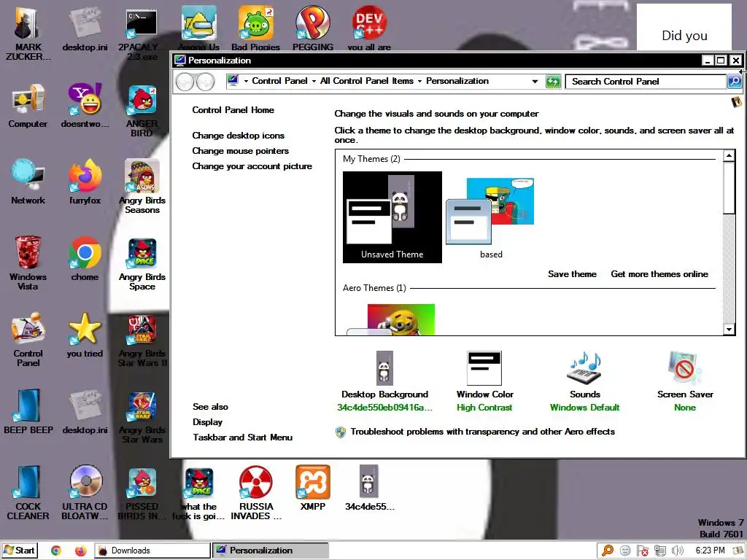Click the Back navigation button
Image resolution: width=747 pixels, height=560 pixels.
[185, 82]
